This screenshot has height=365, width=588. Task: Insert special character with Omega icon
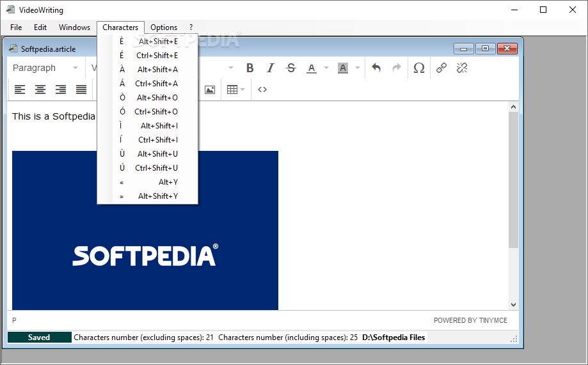(x=419, y=68)
